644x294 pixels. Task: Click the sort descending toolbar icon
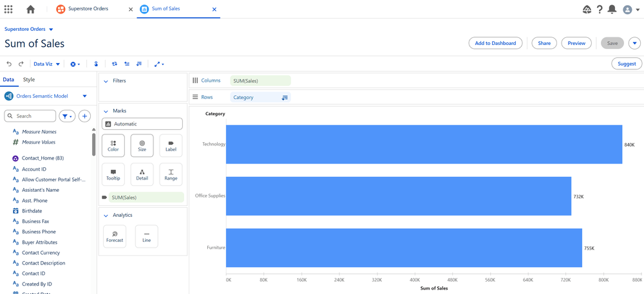[x=139, y=64]
